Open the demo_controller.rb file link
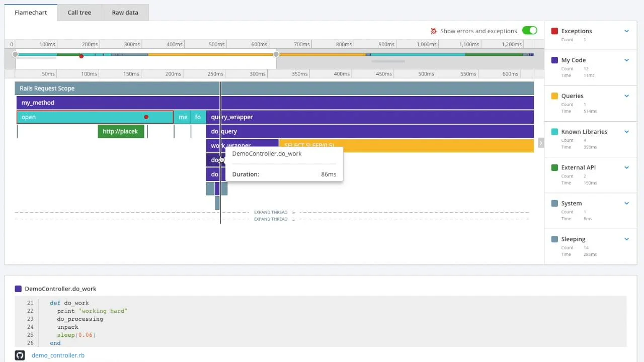The height and width of the screenshot is (362, 644). (x=58, y=355)
